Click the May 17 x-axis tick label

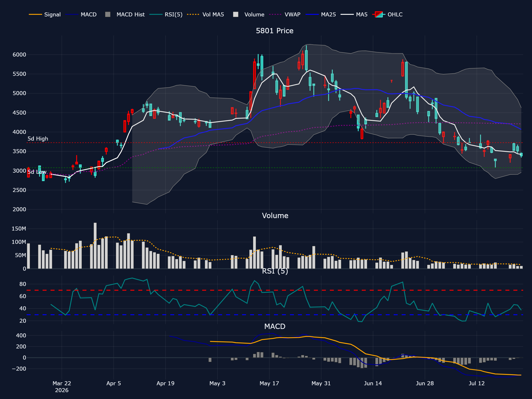click(x=269, y=383)
